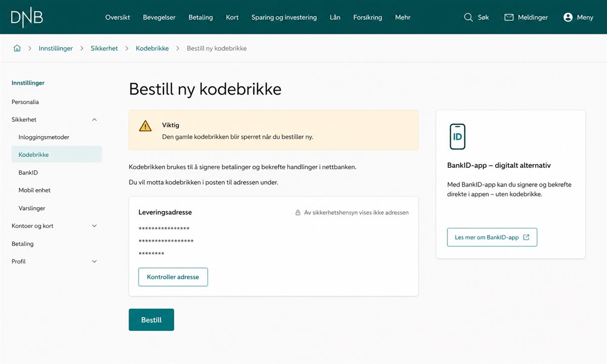Click the warning triangle icon in Viktig box
The image size is (607, 364).
coord(146,126)
